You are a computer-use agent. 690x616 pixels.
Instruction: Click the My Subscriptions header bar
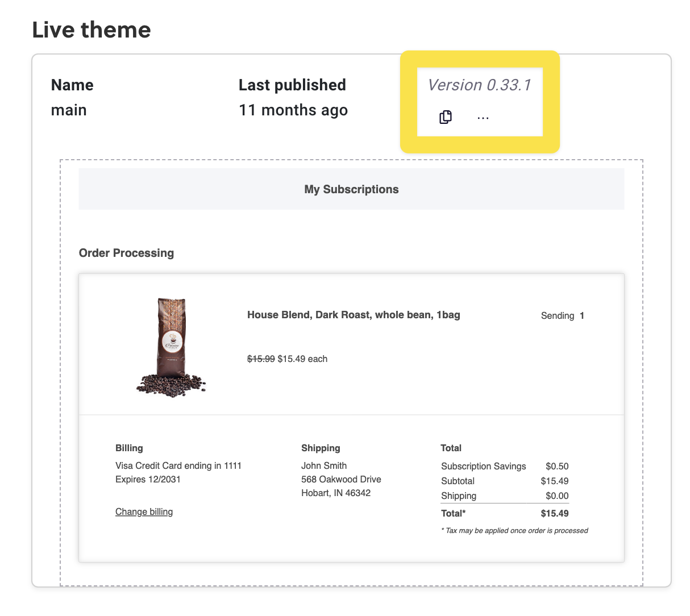pos(351,189)
